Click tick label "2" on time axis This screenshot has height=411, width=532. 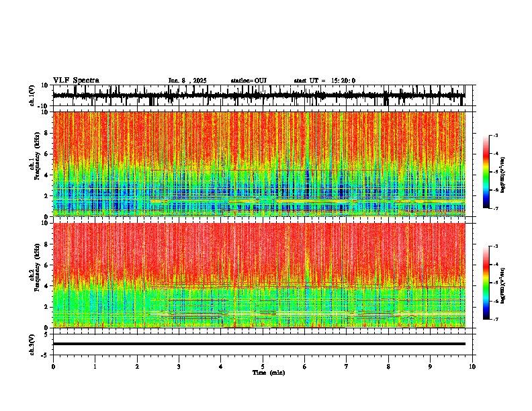pyautogui.click(x=137, y=367)
